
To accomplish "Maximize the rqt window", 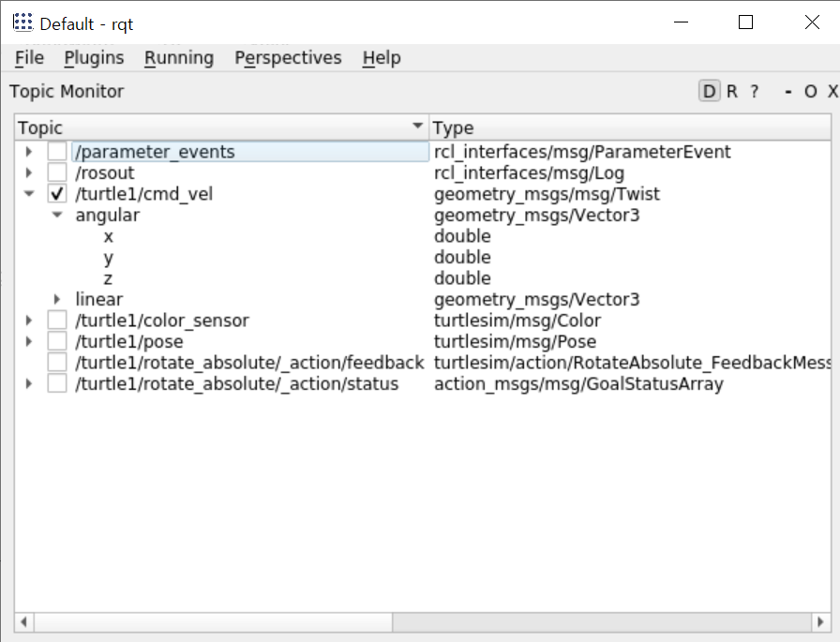I will click(x=745, y=22).
